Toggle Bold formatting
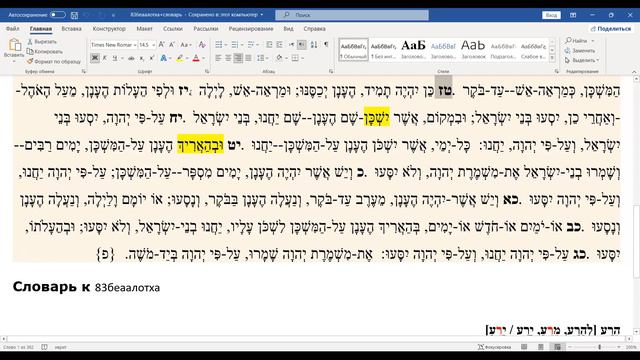Image resolution: width=640 pixels, height=360 pixels. pyautogui.click(x=95, y=58)
